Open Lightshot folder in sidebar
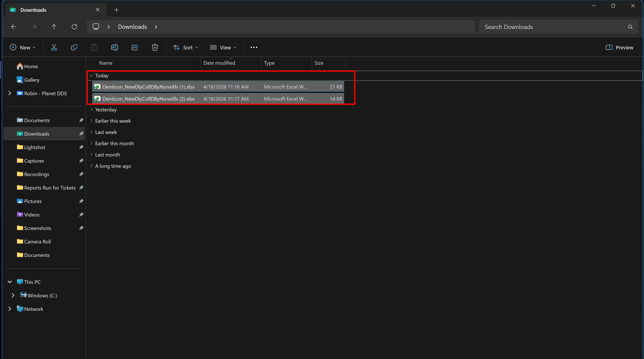644x359 pixels. [x=31, y=147]
